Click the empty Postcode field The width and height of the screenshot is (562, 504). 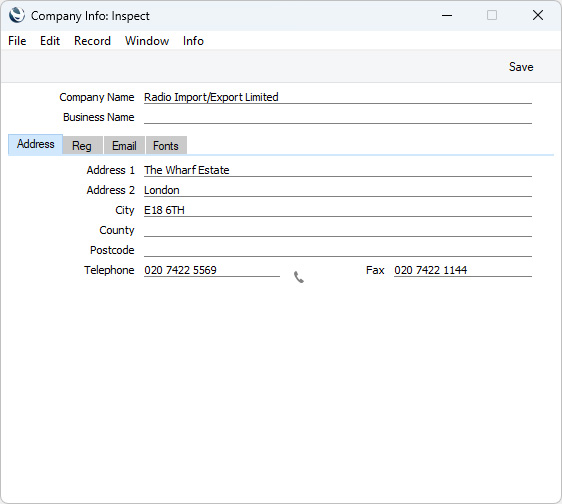click(338, 250)
